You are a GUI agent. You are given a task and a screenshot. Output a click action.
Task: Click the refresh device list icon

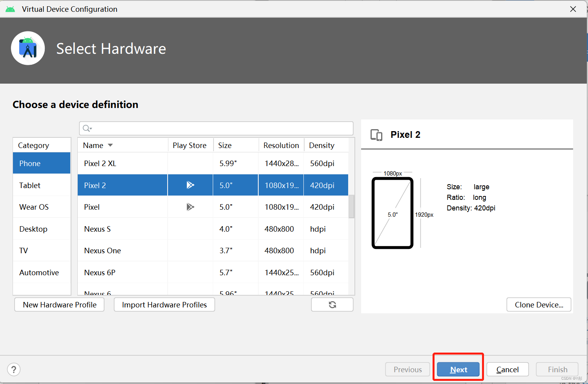(x=332, y=304)
